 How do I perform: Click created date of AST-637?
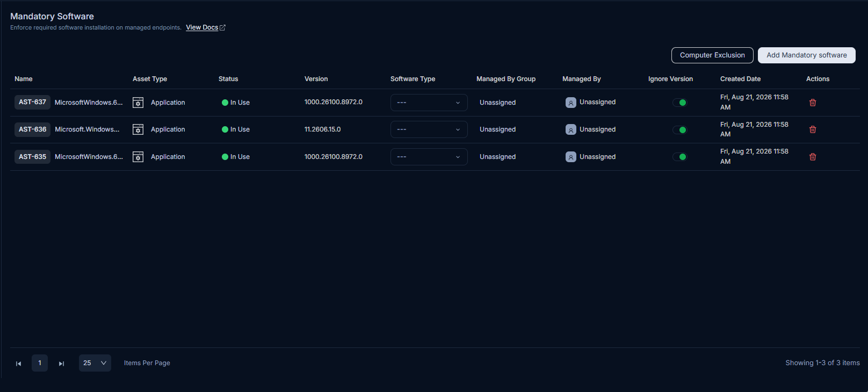coord(754,102)
